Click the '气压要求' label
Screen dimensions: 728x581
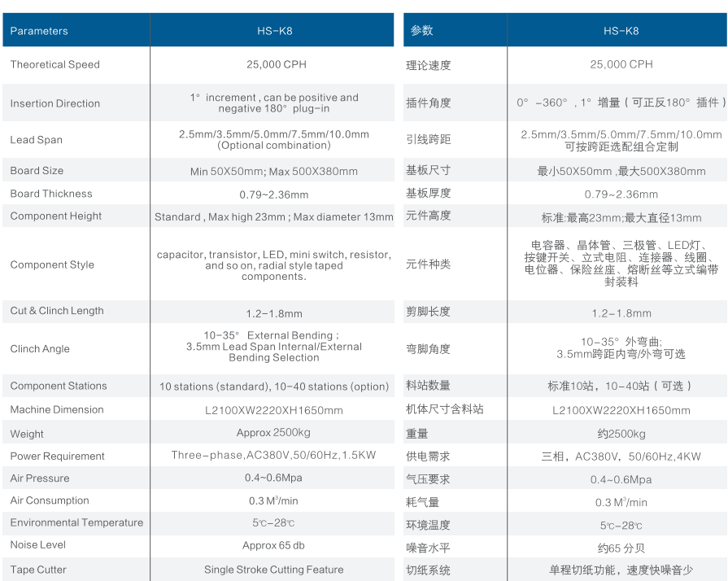point(428,478)
